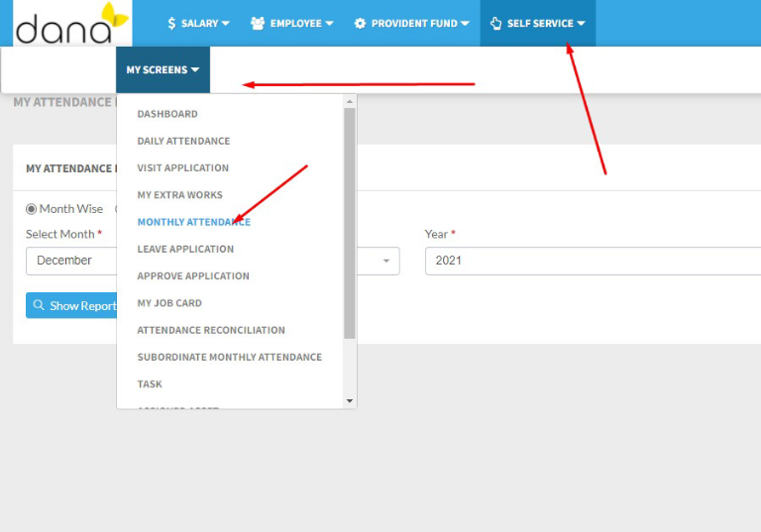Select Monthly Attendance item
The image size is (761, 532).
(193, 222)
